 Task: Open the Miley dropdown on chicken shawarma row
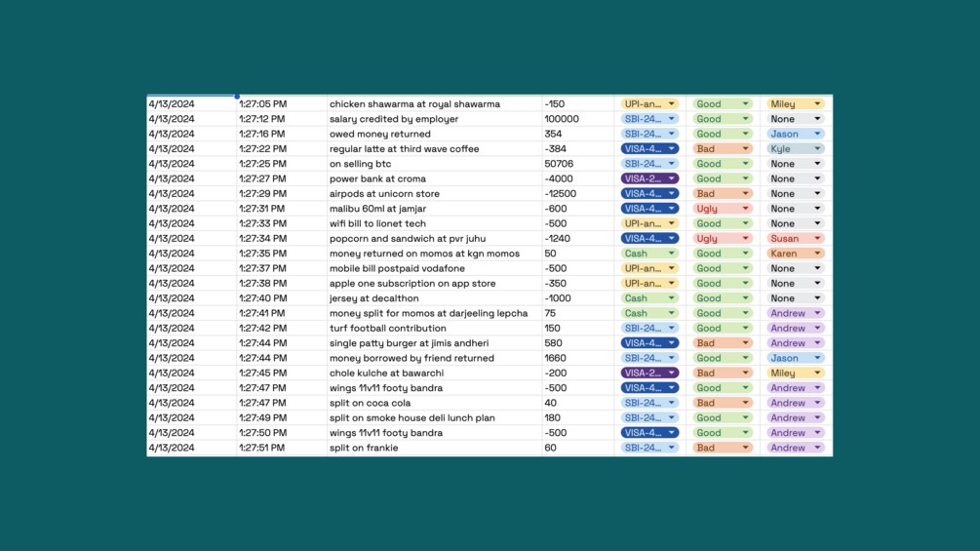[x=817, y=104]
